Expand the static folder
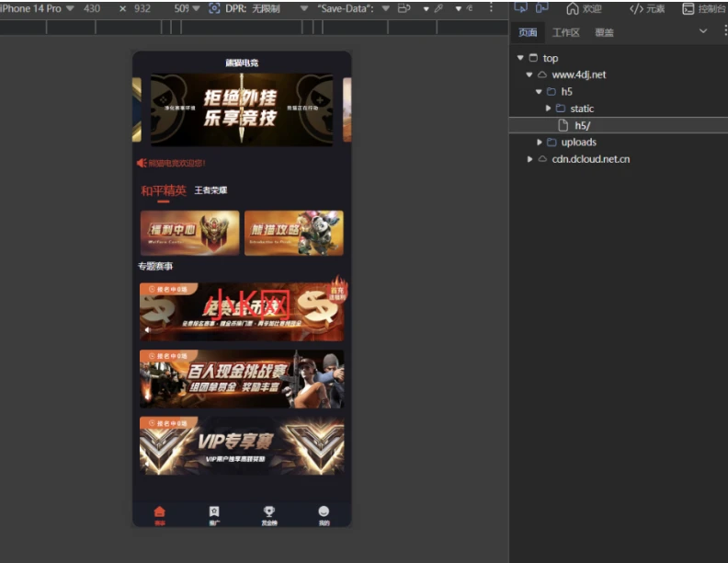The image size is (728, 563). coord(548,109)
